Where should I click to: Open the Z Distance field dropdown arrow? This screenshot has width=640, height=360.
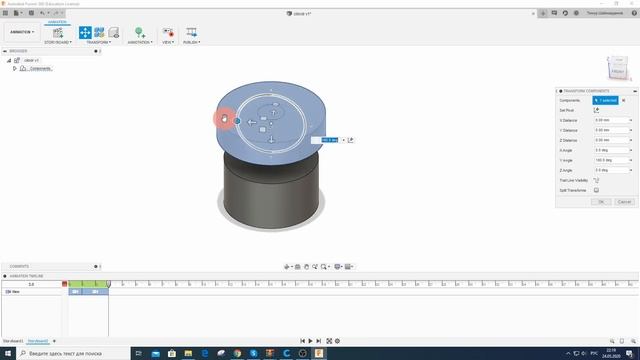click(x=631, y=140)
